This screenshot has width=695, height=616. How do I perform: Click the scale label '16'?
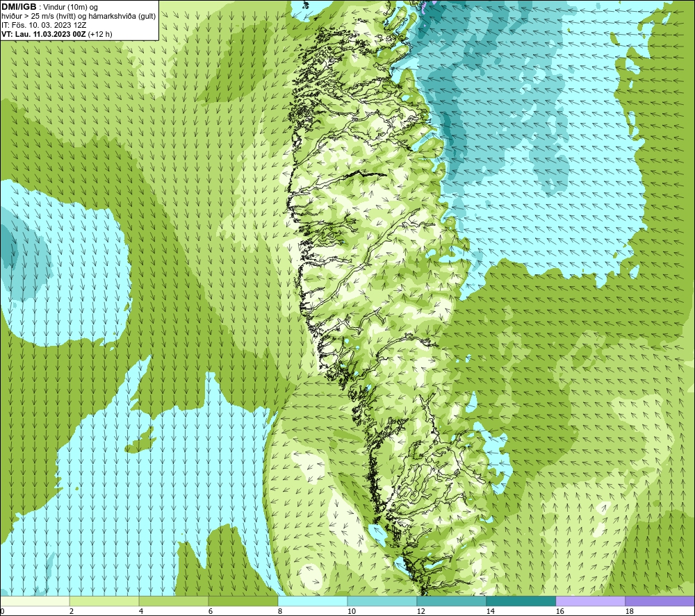pyautogui.click(x=559, y=612)
